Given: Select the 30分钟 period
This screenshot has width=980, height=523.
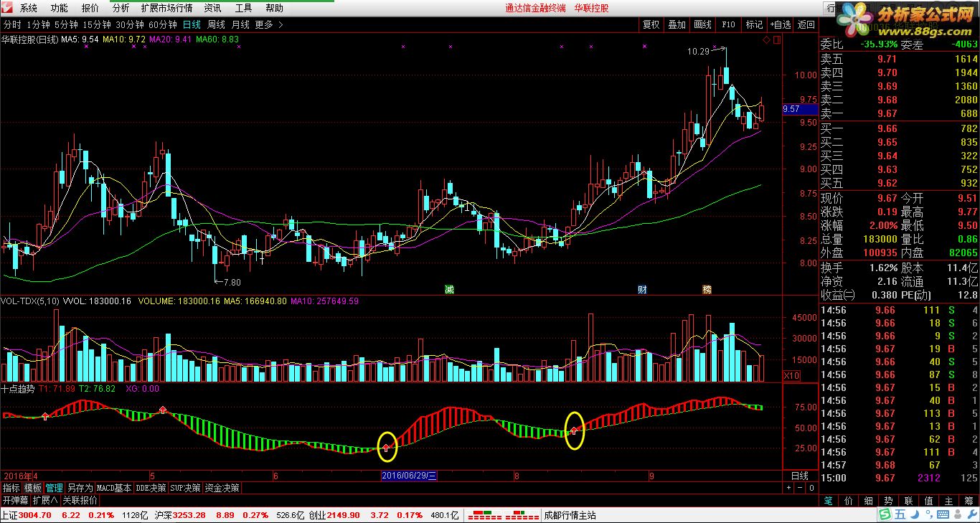Looking at the screenshot, I should [x=130, y=24].
